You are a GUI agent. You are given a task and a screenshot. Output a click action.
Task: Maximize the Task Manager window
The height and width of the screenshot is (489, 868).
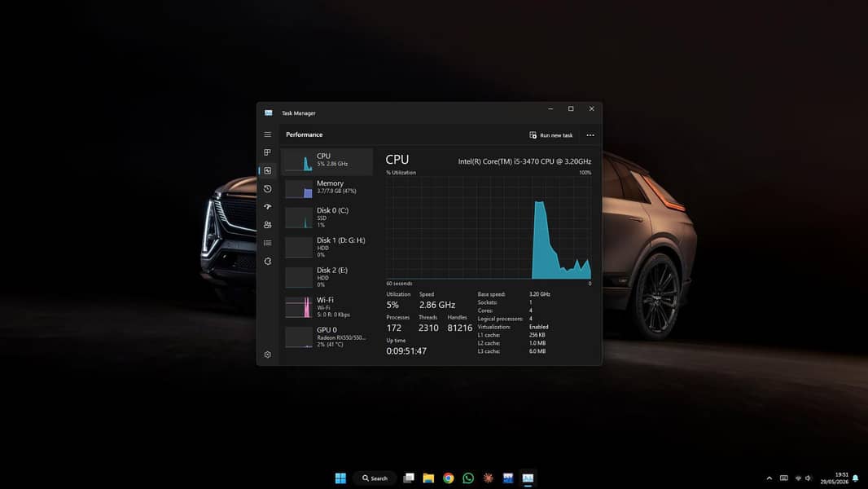571,109
